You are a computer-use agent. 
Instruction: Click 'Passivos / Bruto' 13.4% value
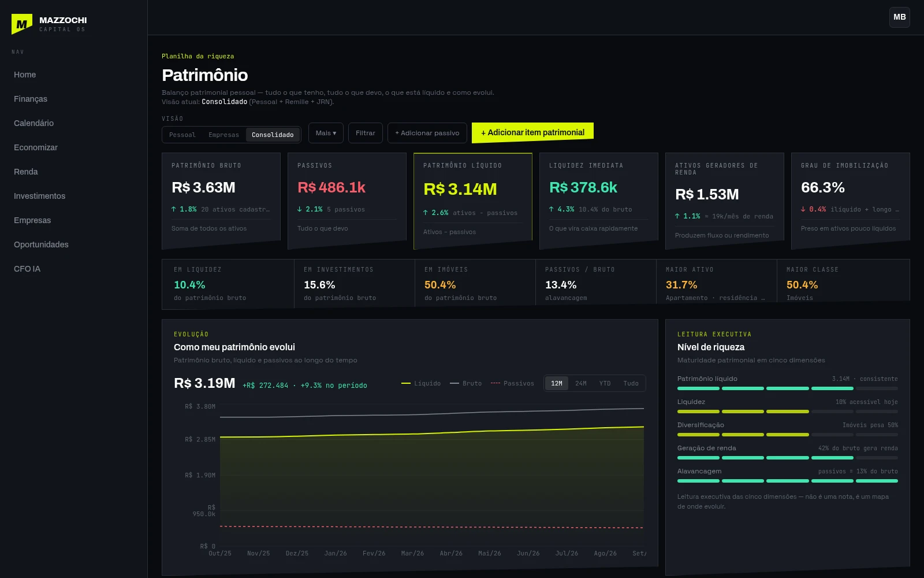click(x=561, y=285)
